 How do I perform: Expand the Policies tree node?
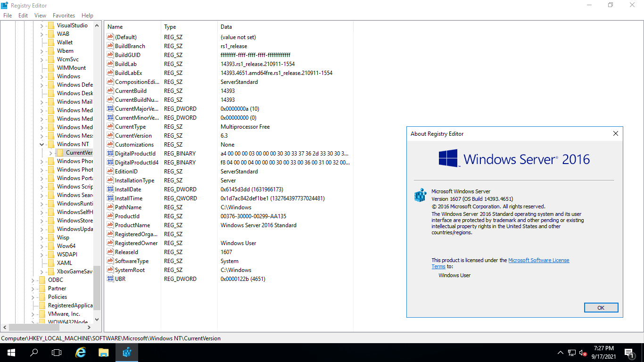coord(33,297)
